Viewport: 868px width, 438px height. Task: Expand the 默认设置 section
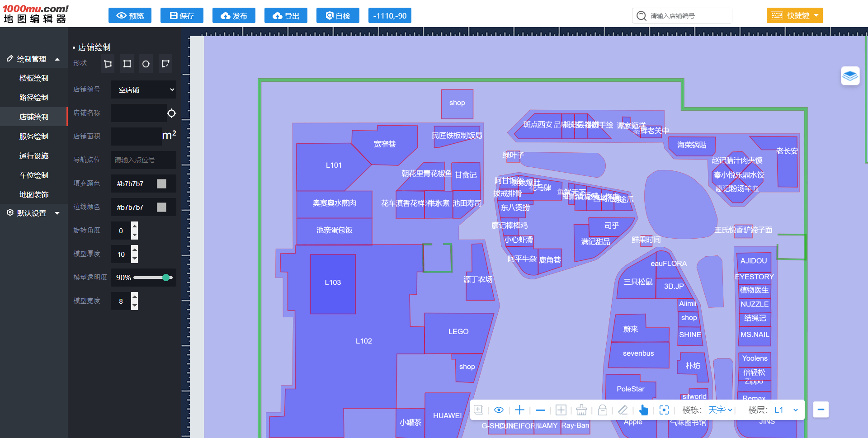coord(33,213)
